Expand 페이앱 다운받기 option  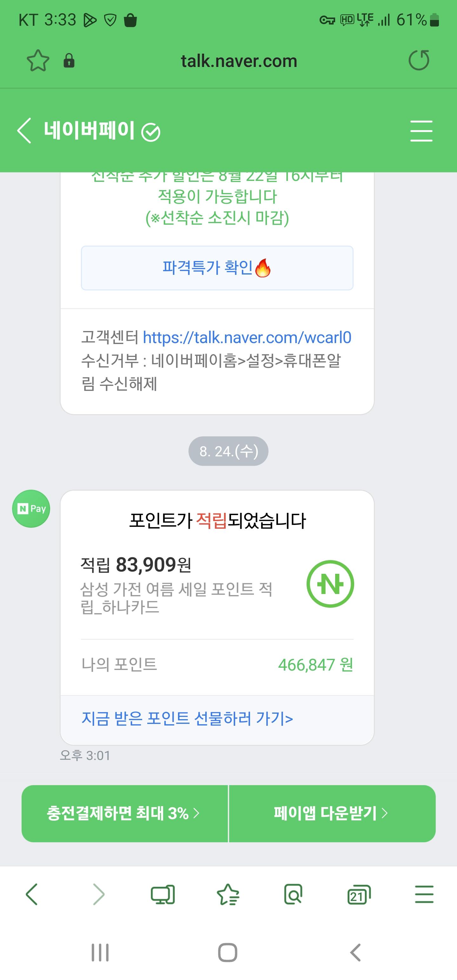pos(332,813)
